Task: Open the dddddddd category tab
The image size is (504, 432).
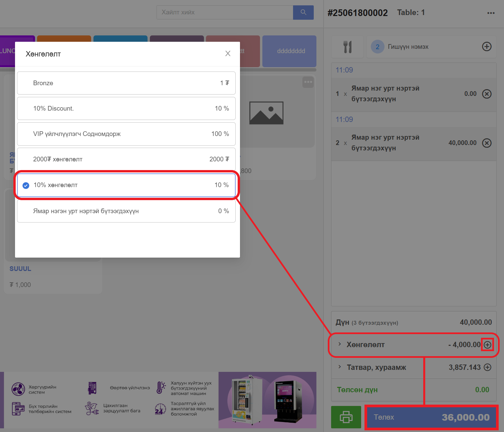Action: click(x=289, y=51)
